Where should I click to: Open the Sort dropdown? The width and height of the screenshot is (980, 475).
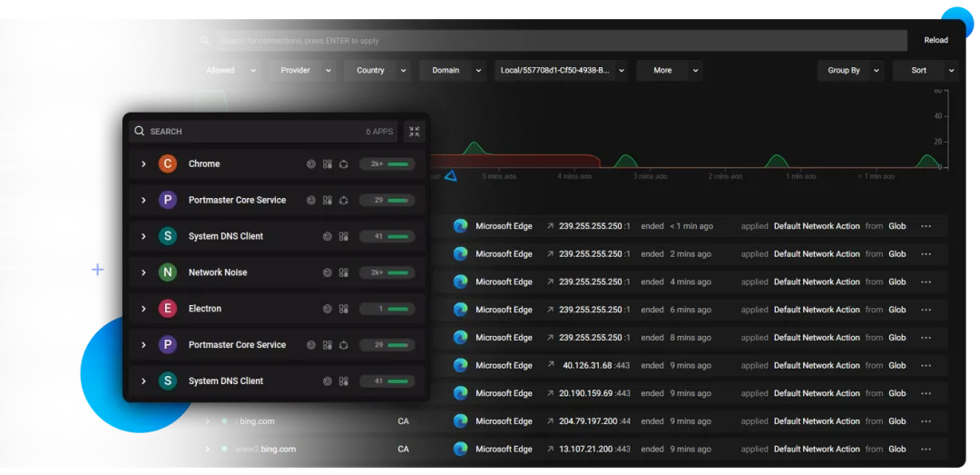pyautogui.click(x=926, y=70)
